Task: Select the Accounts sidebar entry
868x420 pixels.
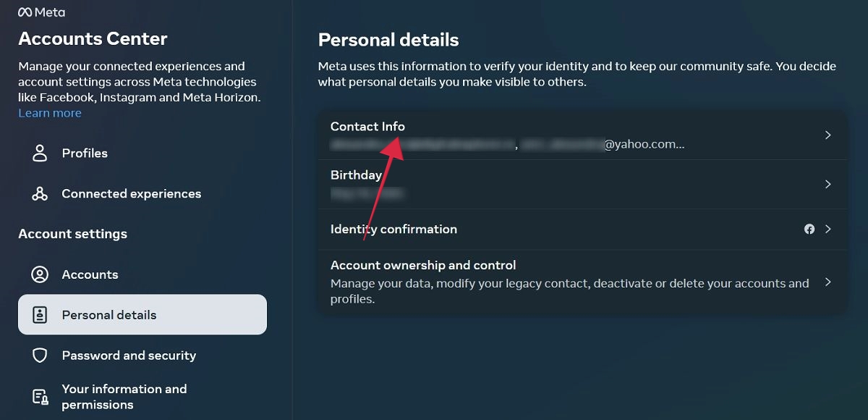Action: tap(90, 274)
